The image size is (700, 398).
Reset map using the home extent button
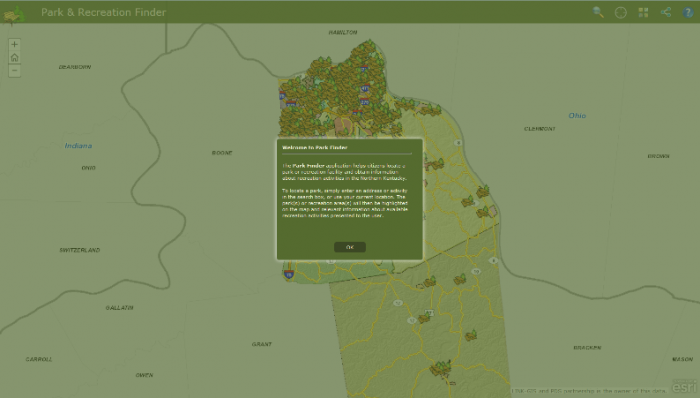[x=14, y=58]
